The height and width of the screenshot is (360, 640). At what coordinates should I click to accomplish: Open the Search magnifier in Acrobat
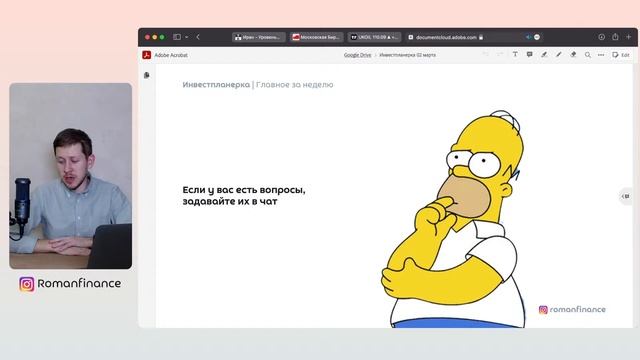click(x=588, y=55)
